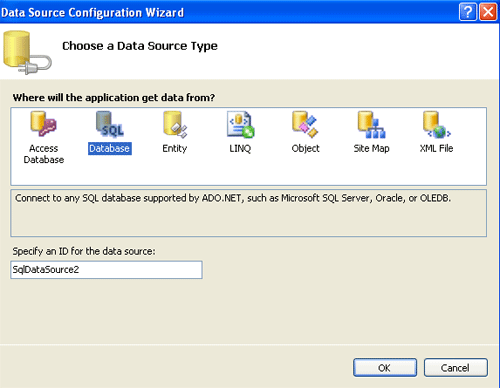Select the LINQ data source icon

point(240,124)
